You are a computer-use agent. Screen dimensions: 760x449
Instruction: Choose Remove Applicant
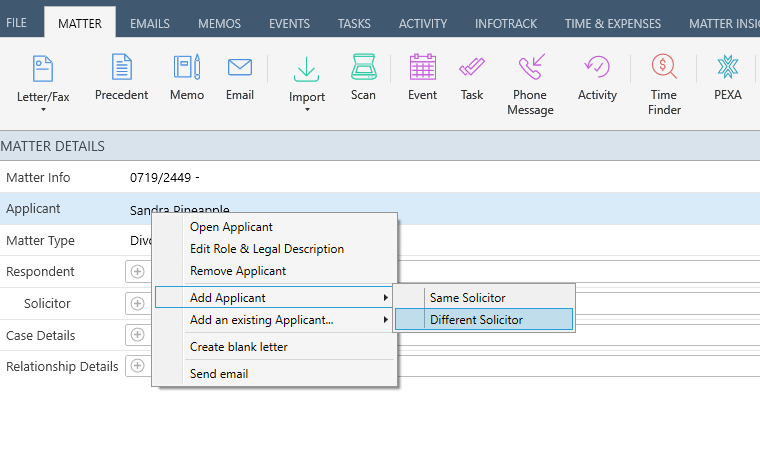(274, 271)
